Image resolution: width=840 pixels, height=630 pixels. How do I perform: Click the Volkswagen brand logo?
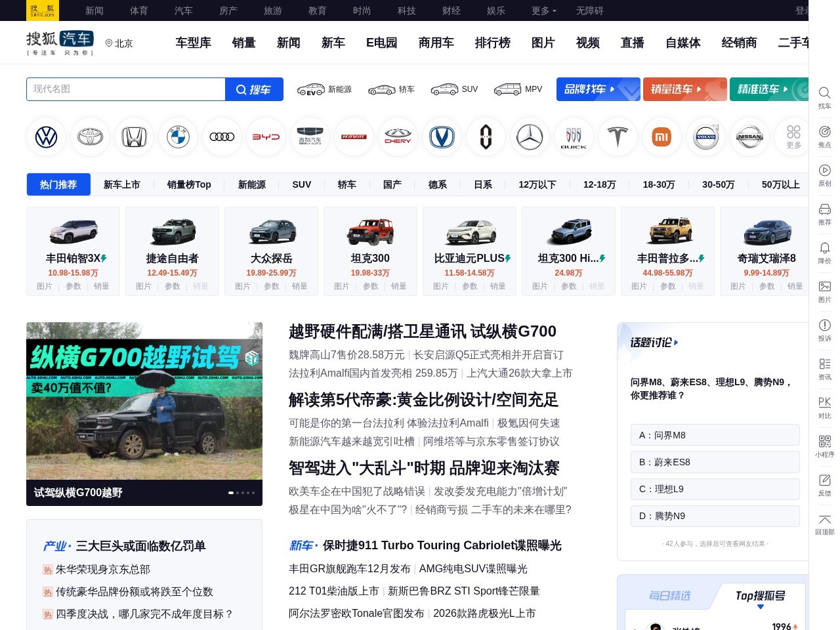pos(46,137)
